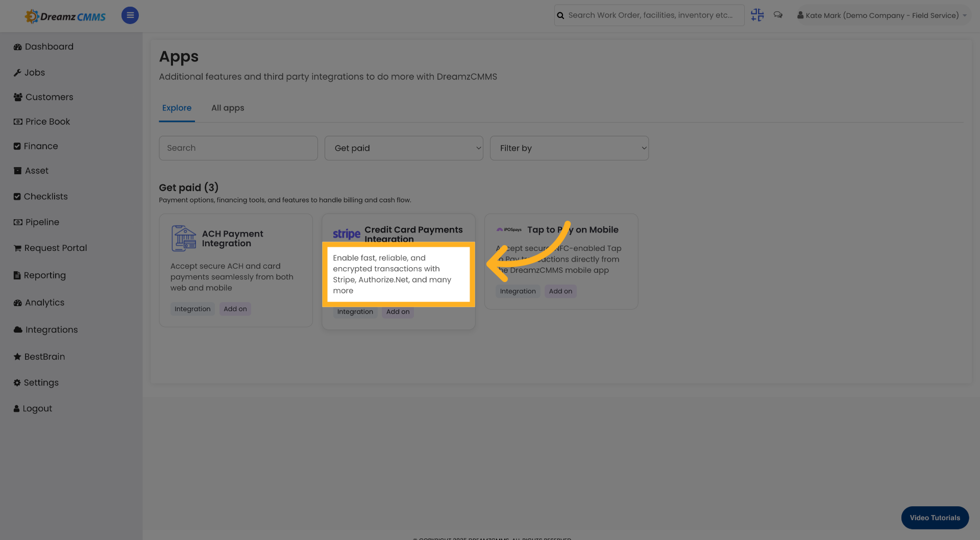This screenshot has height=540, width=980.
Task: Open the Filter by dropdown
Action: point(569,148)
